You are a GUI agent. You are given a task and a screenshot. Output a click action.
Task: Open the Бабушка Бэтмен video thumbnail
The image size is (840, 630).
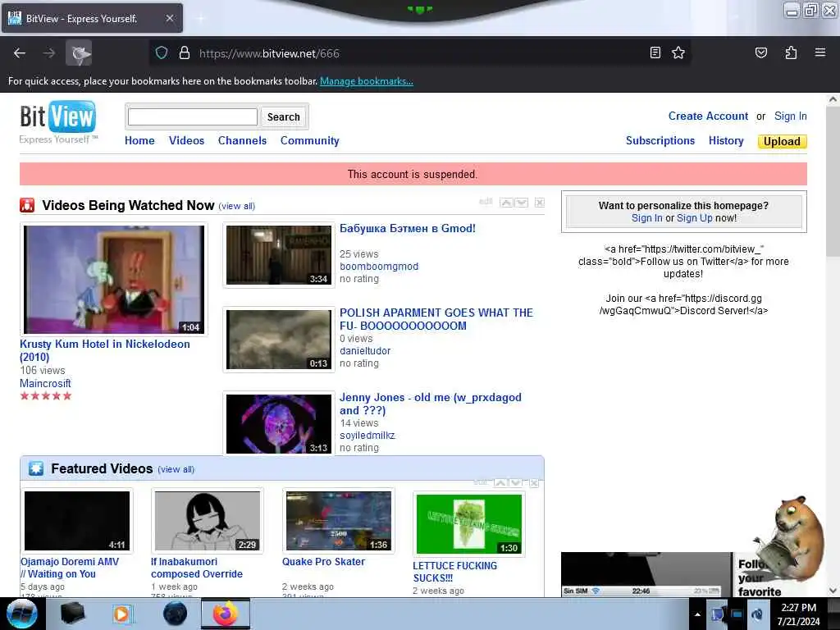tap(279, 255)
